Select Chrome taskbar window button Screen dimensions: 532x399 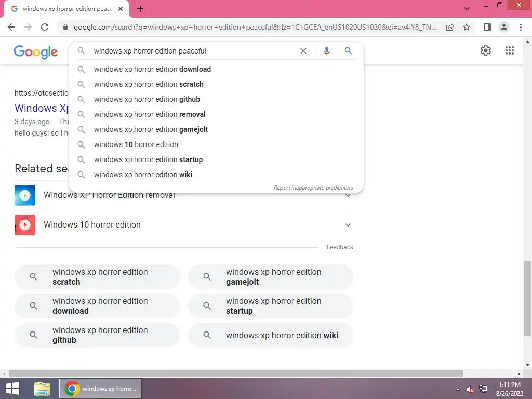[100, 389]
